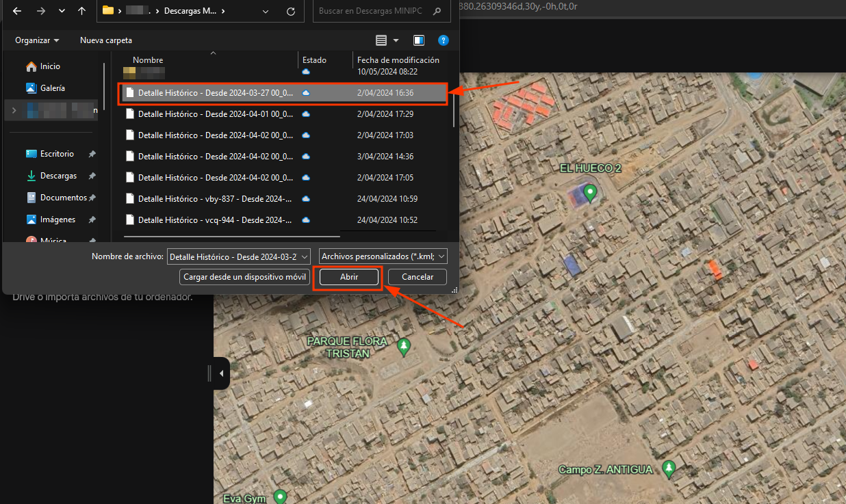846x504 pixels.
Task: Click the PARQUE FLORA TRISTAN map pin
Action: click(404, 346)
